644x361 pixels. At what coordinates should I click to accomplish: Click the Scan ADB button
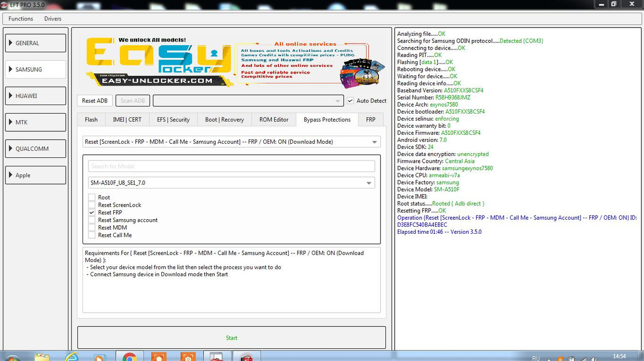(133, 101)
